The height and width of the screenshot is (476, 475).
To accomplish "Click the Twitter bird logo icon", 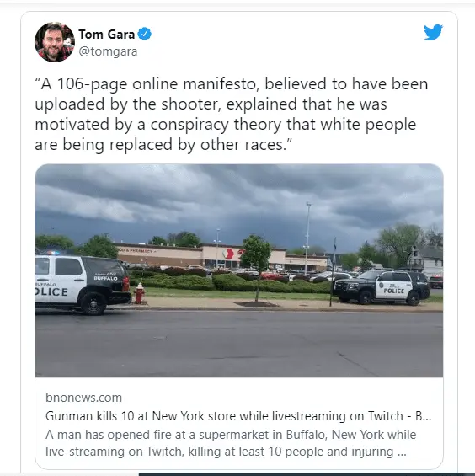I will tap(433, 32).
